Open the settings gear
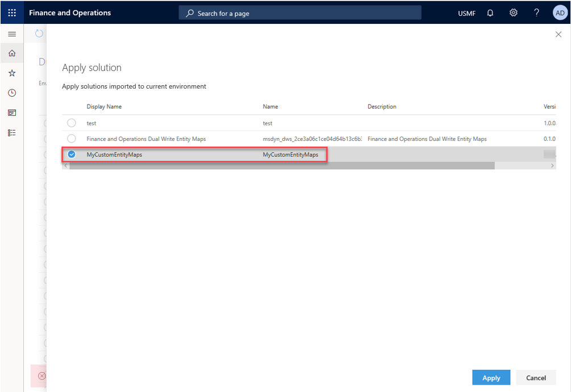The width and height of the screenshot is (571, 392). point(514,12)
